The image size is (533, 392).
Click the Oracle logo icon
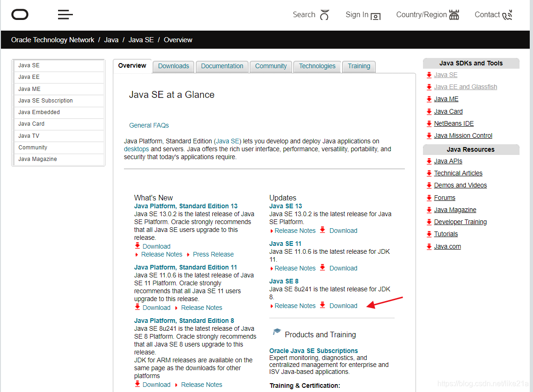19,14
